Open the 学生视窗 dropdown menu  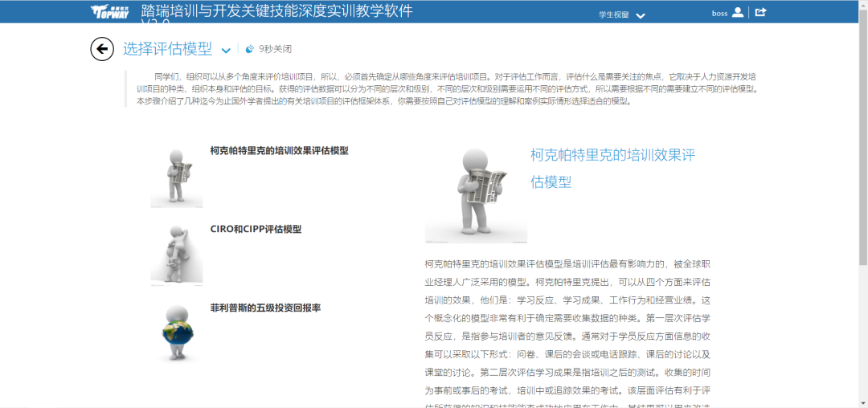(614, 14)
